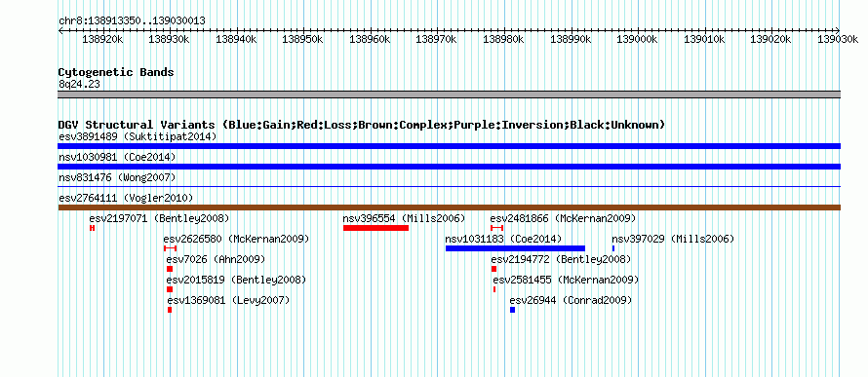Open the esv2764111 (Vogler2010) label
Image resolution: width=868 pixels, height=377 pixels.
[x=126, y=198]
